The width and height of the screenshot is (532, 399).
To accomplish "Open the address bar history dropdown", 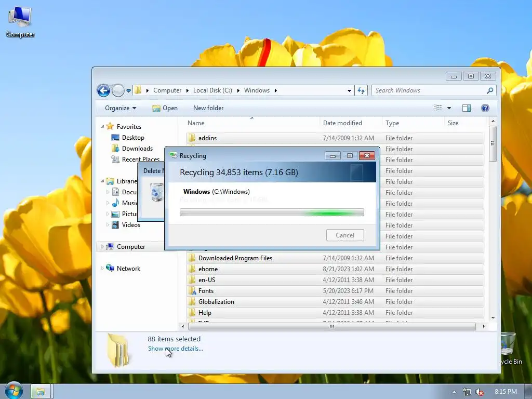I will tap(349, 90).
